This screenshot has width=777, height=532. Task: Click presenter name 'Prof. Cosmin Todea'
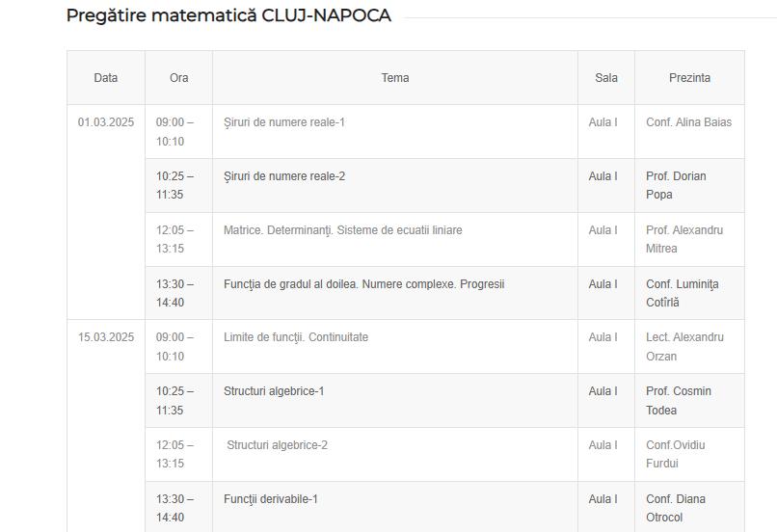(x=679, y=401)
